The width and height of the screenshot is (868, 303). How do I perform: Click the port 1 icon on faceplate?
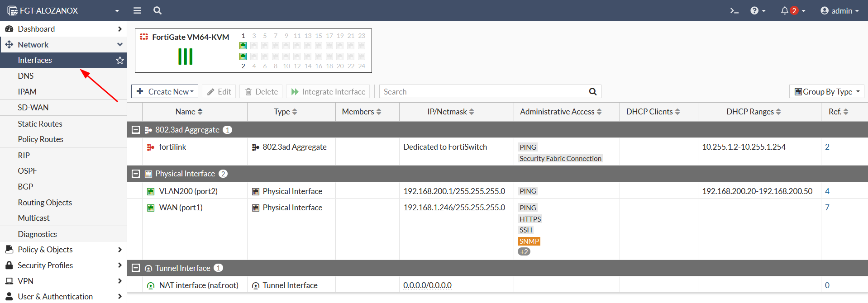[x=243, y=46]
